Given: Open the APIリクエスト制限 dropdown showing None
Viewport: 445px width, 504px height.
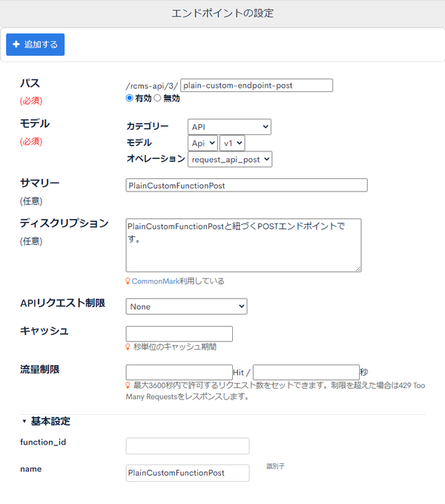Looking at the screenshot, I should pos(187,307).
